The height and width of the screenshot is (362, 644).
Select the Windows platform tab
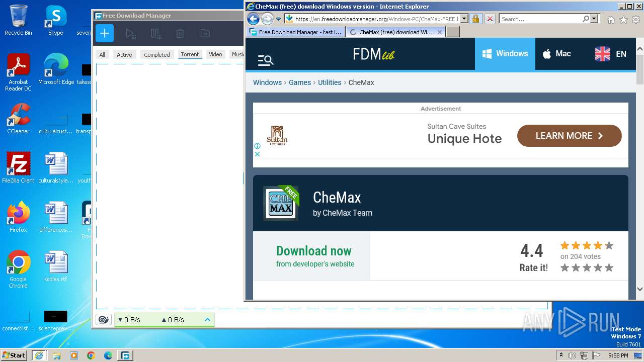[x=505, y=54]
